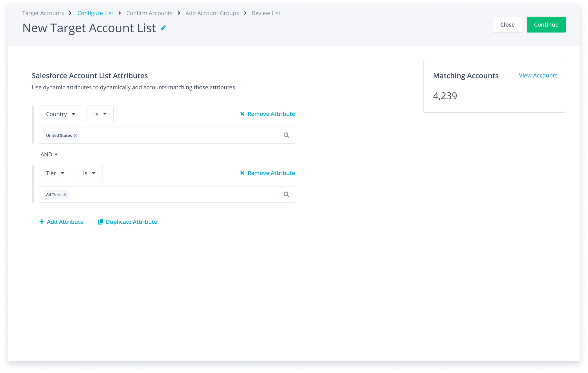The height and width of the screenshot is (373, 588).
Task: Click the 4,239 matching accounts count
Action: tap(445, 96)
